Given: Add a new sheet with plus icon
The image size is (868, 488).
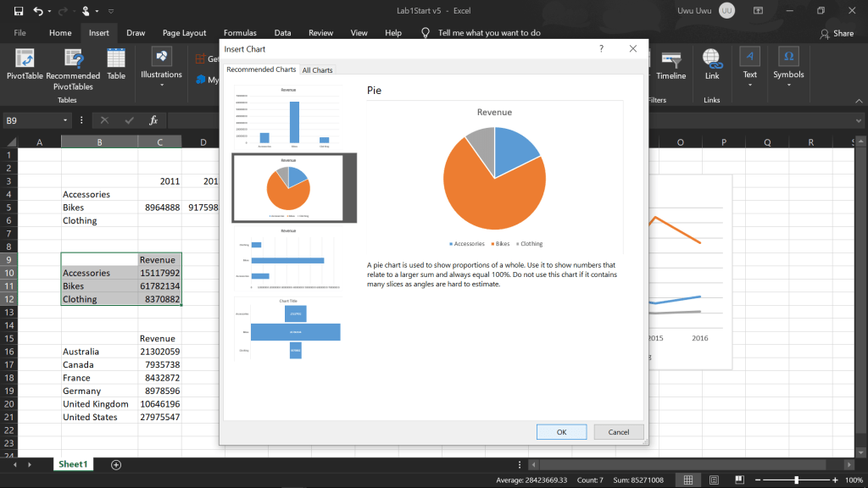Looking at the screenshot, I should point(116,464).
